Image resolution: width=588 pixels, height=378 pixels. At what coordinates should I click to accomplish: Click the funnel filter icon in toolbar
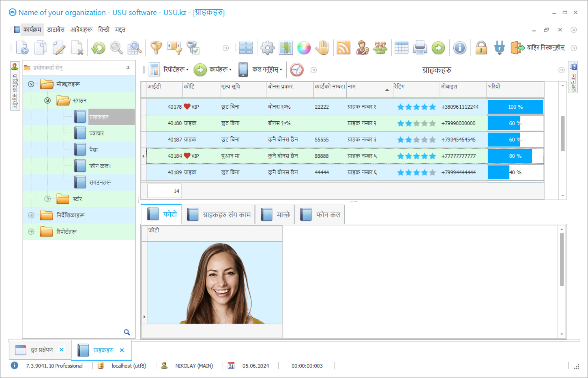(x=156, y=48)
